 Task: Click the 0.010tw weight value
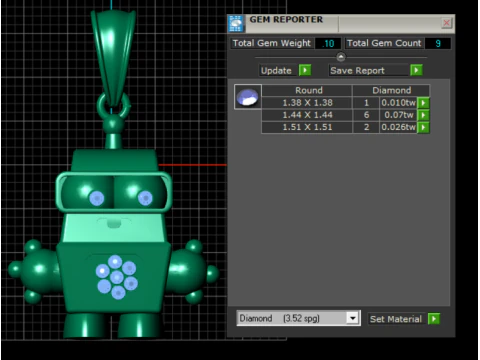click(398, 103)
